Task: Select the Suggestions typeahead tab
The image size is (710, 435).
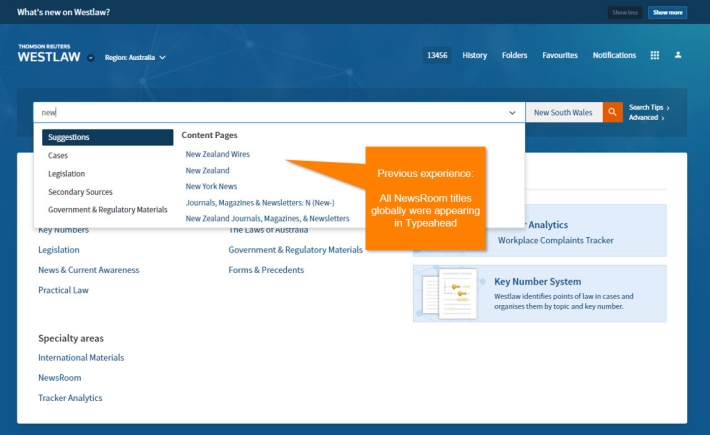Action: point(107,137)
